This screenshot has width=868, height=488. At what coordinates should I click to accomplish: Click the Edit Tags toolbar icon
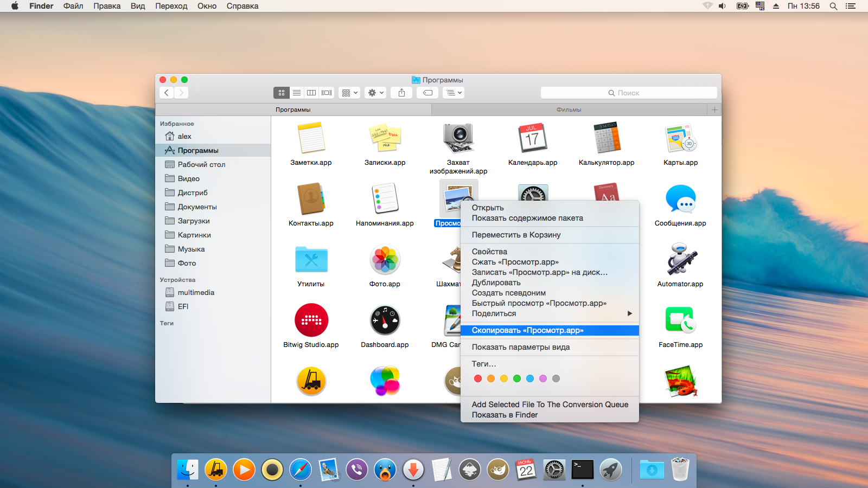point(427,93)
